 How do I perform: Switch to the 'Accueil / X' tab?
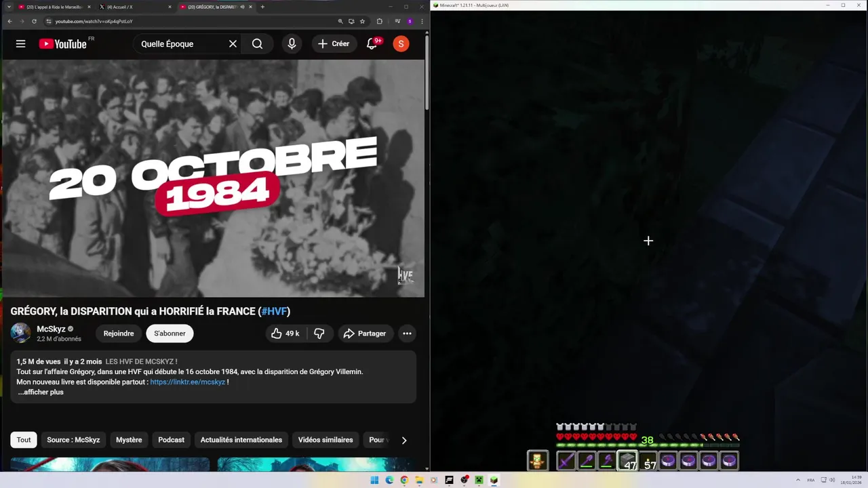coord(134,7)
